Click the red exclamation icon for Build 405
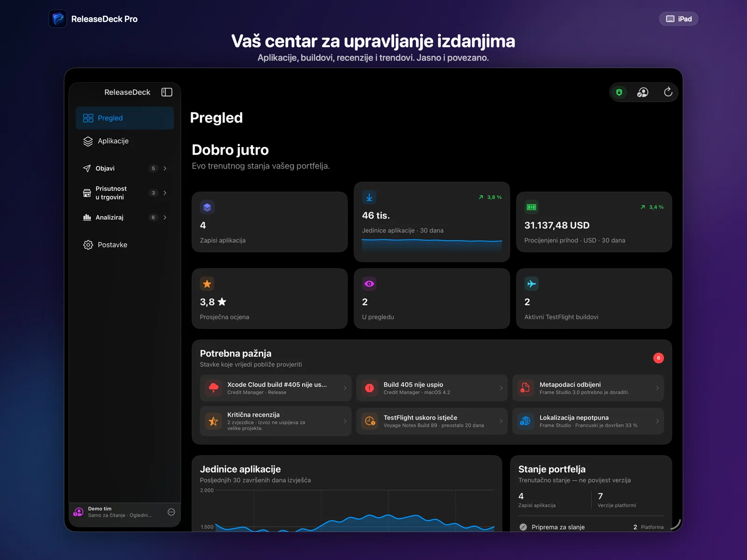The image size is (747, 560). 370,388
